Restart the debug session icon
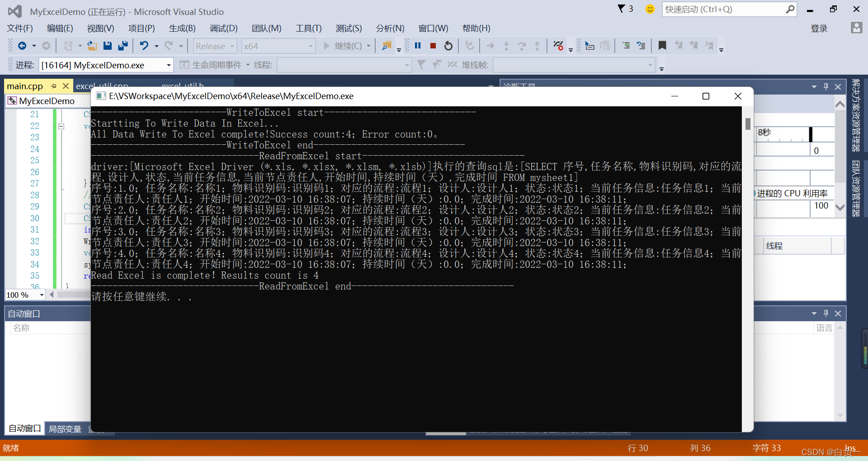The width and height of the screenshot is (868, 461). click(x=448, y=46)
